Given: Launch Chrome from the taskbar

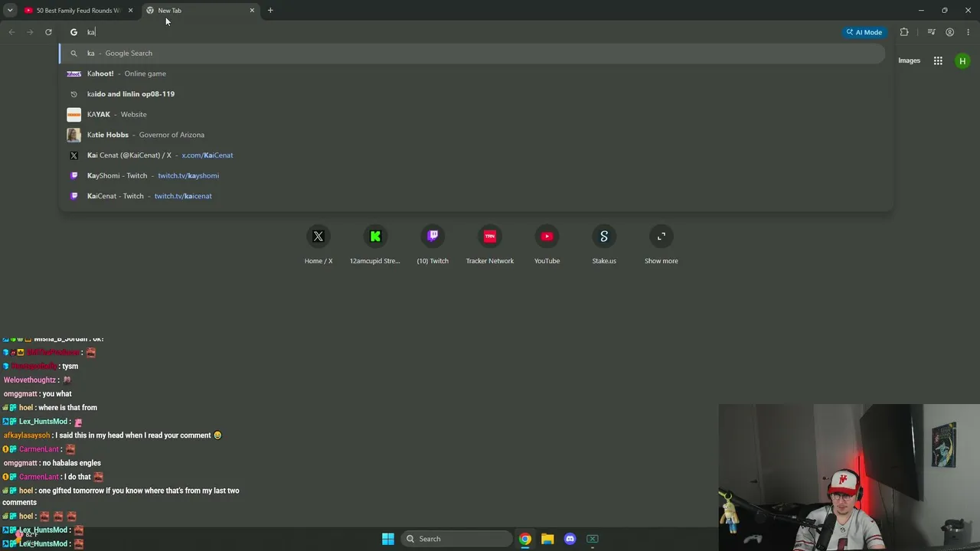Looking at the screenshot, I should pos(525,539).
